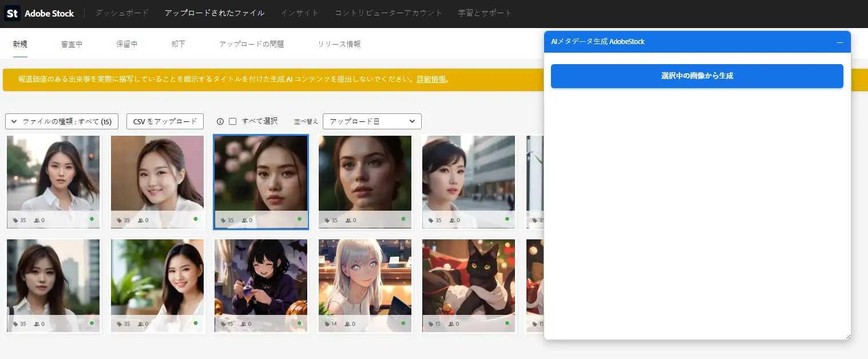Select thumbnail of smiling woman with green plants

tap(157, 286)
